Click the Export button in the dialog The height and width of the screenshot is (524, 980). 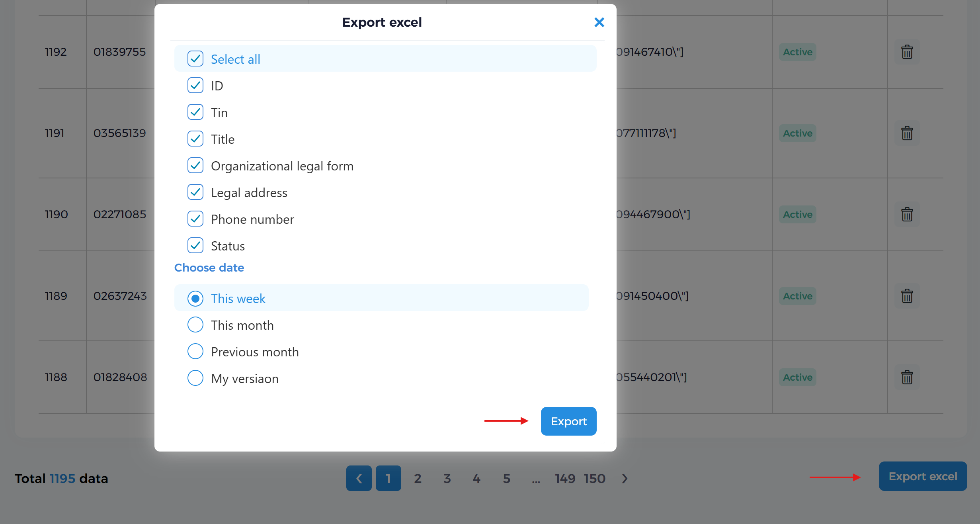tap(568, 421)
